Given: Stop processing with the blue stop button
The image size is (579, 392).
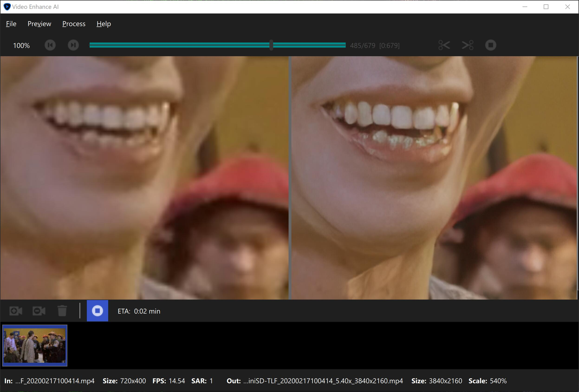Looking at the screenshot, I should [x=98, y=311].
